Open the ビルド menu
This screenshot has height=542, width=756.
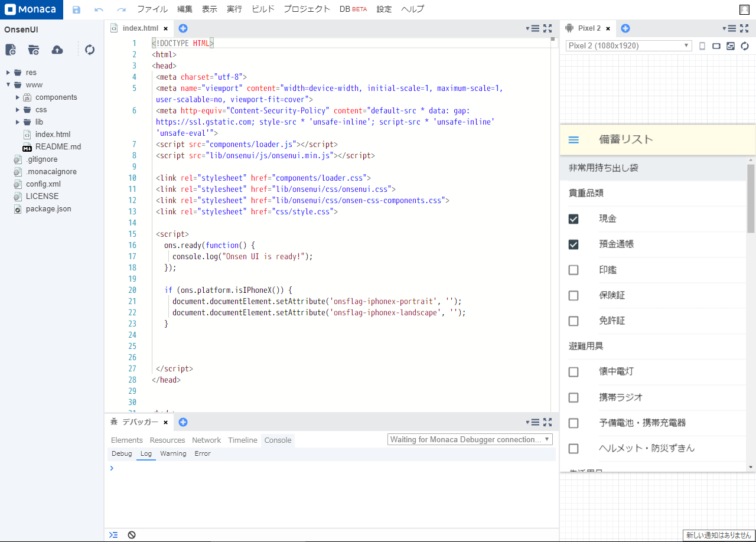pos(263,9)
